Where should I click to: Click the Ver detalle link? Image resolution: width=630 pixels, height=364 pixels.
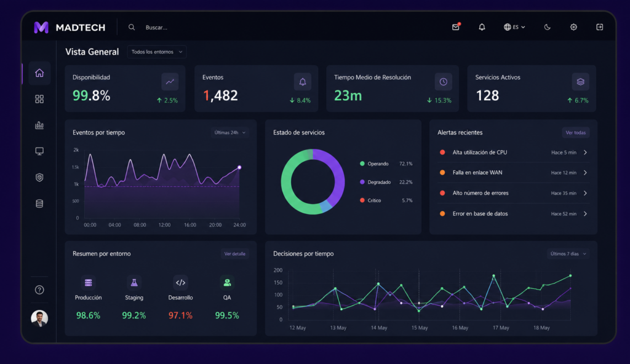click(234, 253)
